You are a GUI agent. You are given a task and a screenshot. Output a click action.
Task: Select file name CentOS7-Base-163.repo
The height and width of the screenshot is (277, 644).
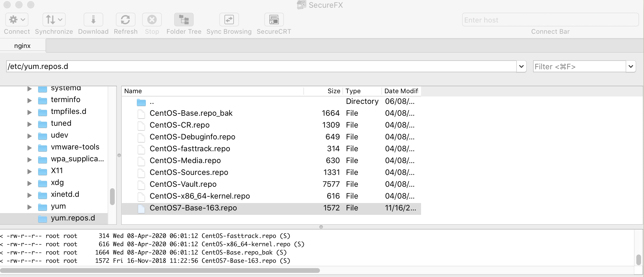click(193, 208)
